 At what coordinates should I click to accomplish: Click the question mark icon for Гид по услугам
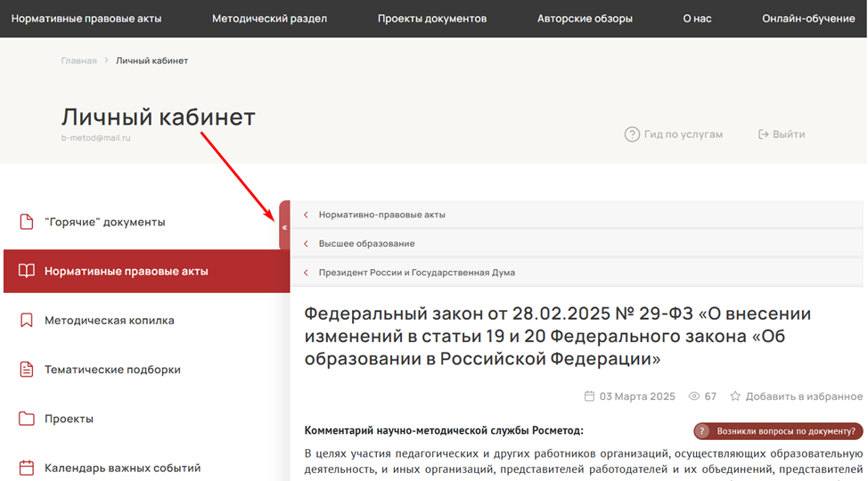pyautogui.click(x=632, y=135)
